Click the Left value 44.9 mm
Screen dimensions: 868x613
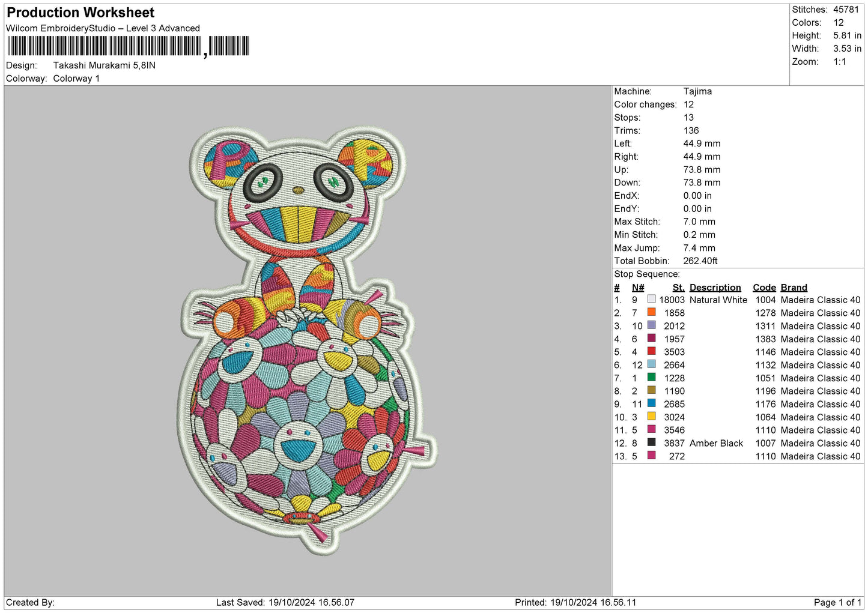[702, 143]
